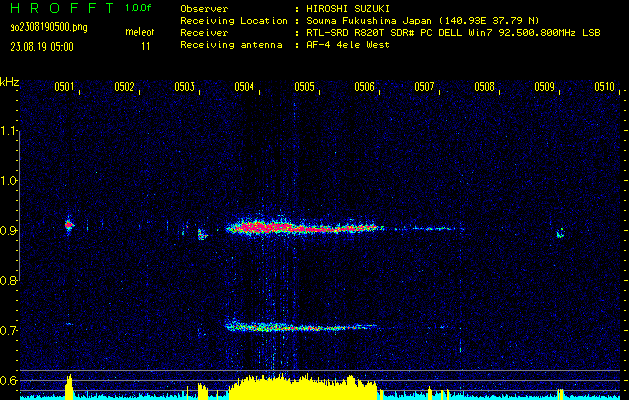
Task: Select the 0504 time marker
Action: 244,87
